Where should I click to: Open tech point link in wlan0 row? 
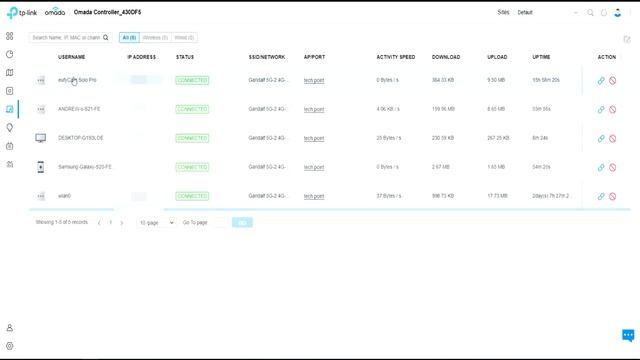[x=314, y=196]
